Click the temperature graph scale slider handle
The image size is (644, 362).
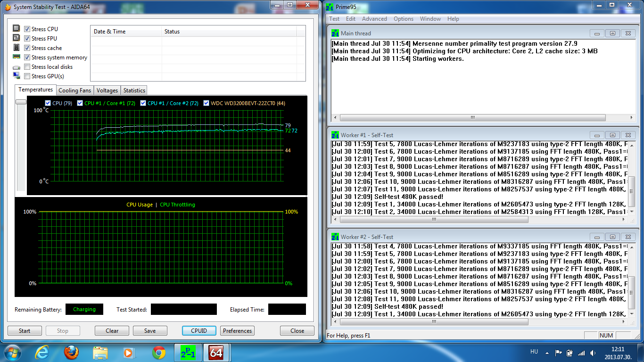tap(21, 102)
